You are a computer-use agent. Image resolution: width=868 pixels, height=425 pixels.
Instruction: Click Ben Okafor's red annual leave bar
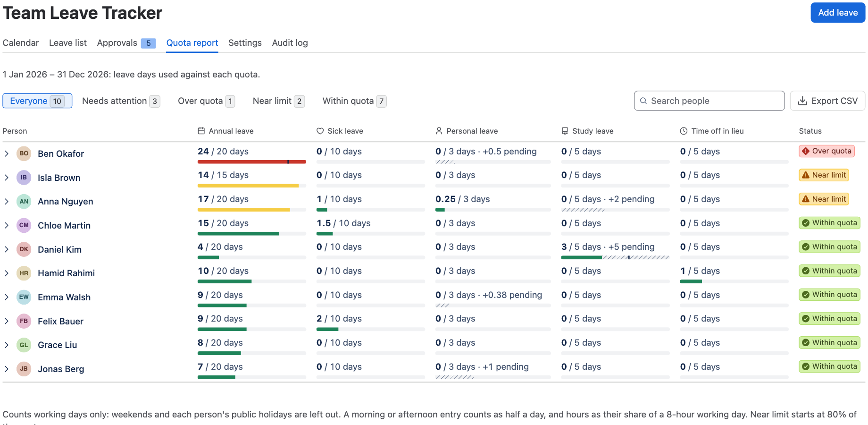[x=252, y=162]
